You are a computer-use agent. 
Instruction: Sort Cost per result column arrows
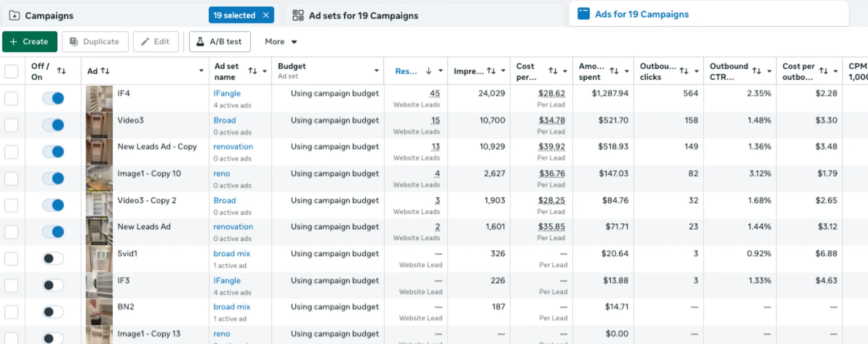(553, 71)
